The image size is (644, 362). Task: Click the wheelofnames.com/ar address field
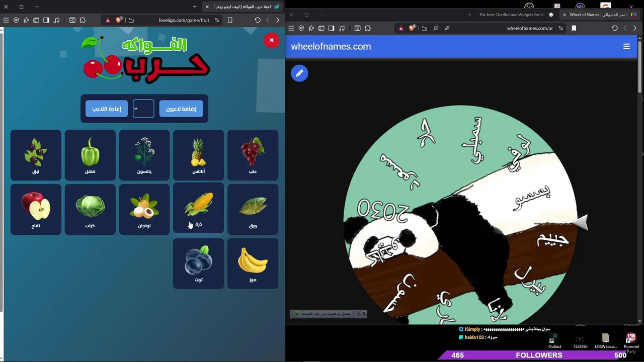point(530,28)
